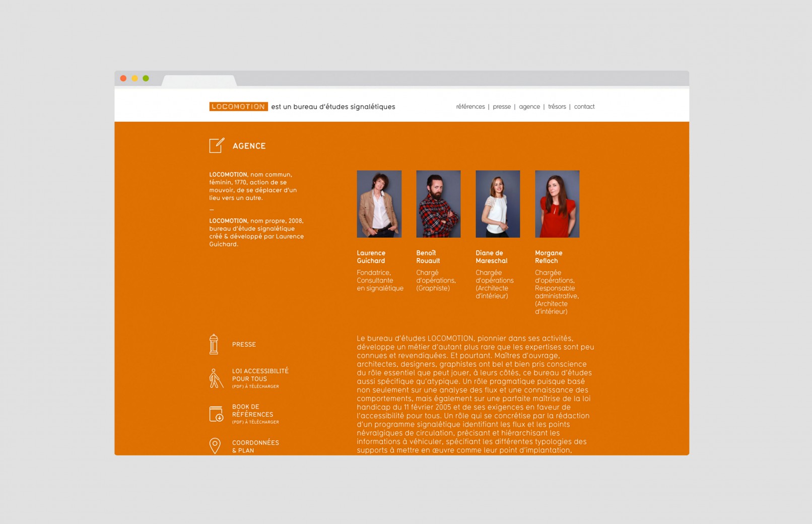Viewport: 812px width, 524px height.
Task: Open the agence navigation link
Action: pyautogui.click(x=529, y=106)
